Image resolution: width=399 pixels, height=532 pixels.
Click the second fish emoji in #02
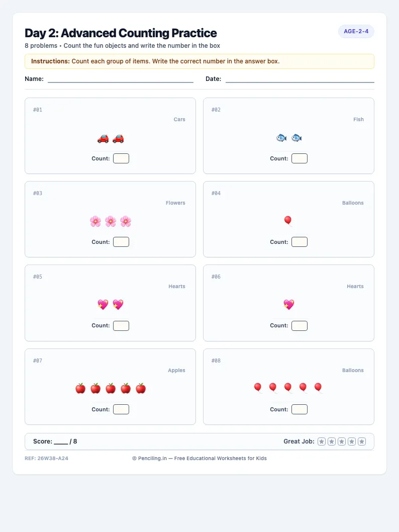(296, 138)
